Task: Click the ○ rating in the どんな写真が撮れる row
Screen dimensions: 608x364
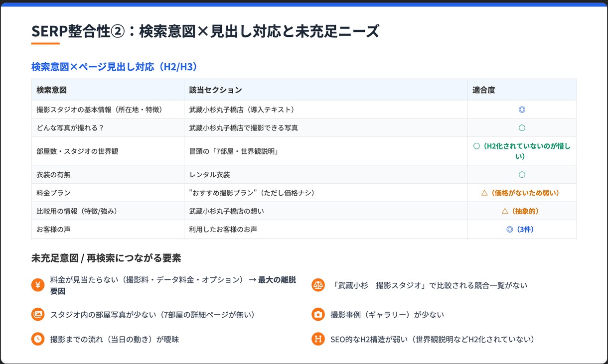Action: point(522,128)
